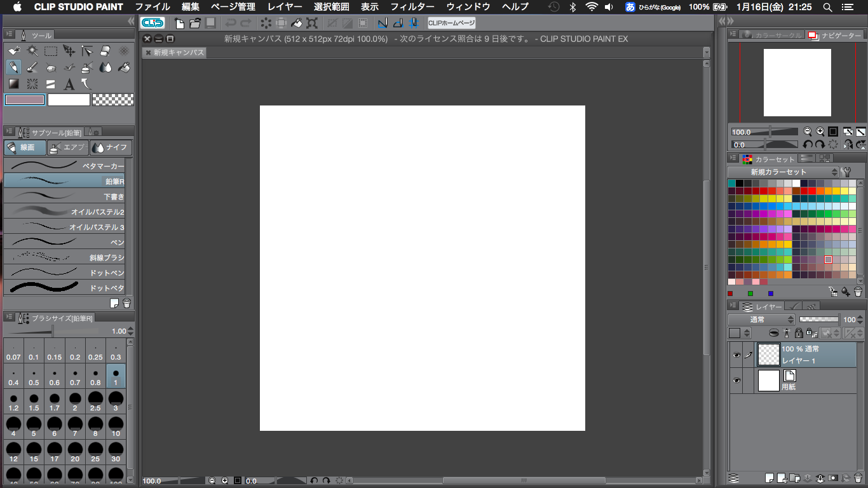
Task: Pick the teal swatch in color set
Action: coord(731,183)
